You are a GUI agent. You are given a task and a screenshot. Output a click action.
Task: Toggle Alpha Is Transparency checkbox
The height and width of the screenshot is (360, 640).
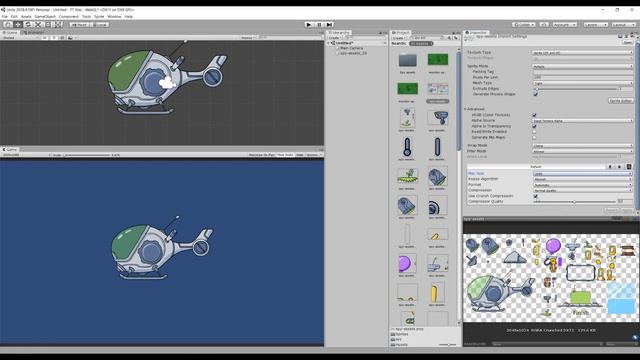[x=534, y=126]
